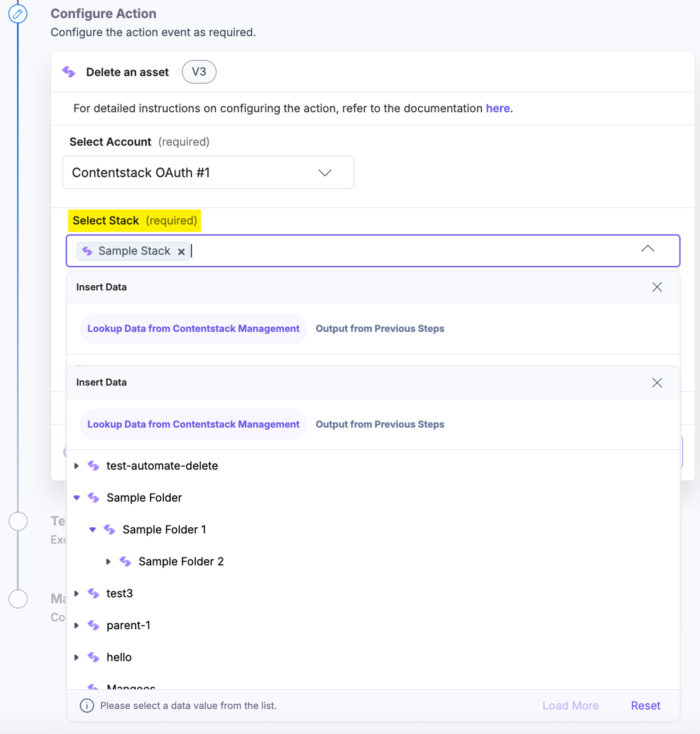Open the Select Account dropdown
This screenshot has height=734, width=700.
(x=208, y=172)
